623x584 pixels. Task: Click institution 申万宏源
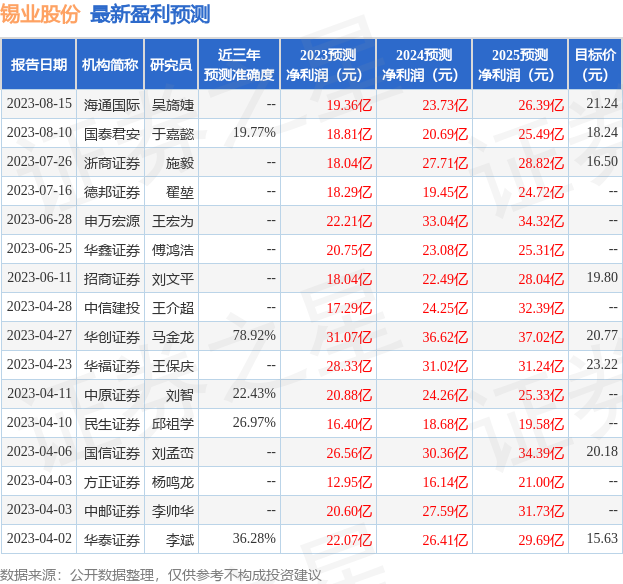[112, 221]
